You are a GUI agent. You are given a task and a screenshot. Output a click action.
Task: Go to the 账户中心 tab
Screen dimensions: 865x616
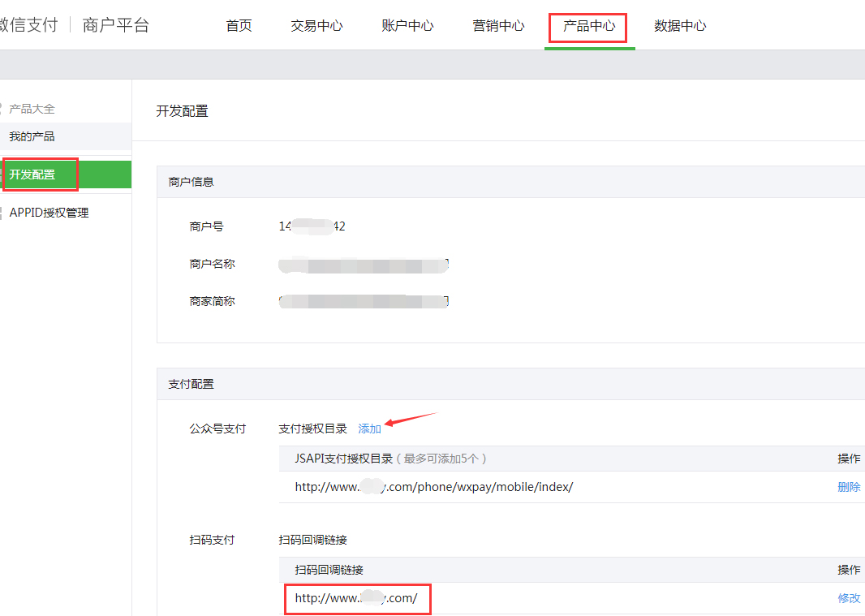(x=407, y=26)
